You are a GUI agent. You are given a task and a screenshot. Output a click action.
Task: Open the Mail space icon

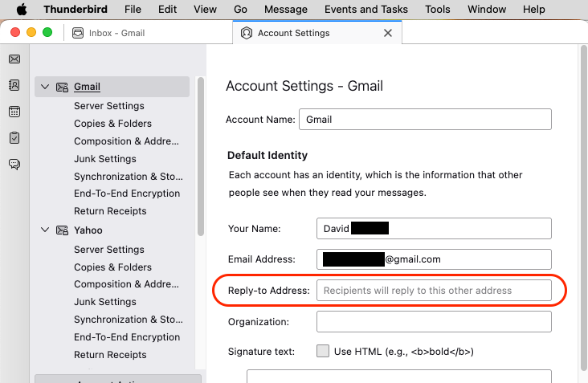14,59
